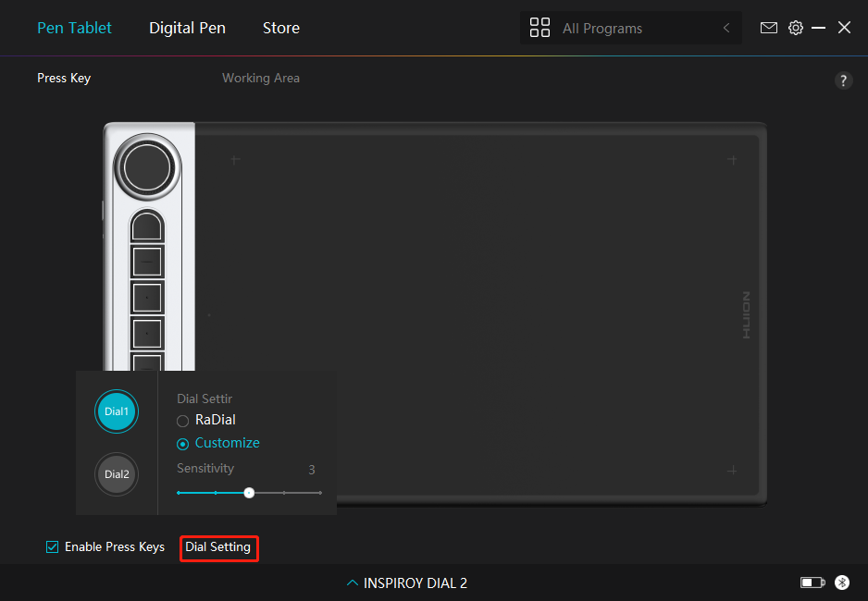868x601 pixels.
Task: Check the battery level icon
Action: pyautogui.click(x=812, y=583)
